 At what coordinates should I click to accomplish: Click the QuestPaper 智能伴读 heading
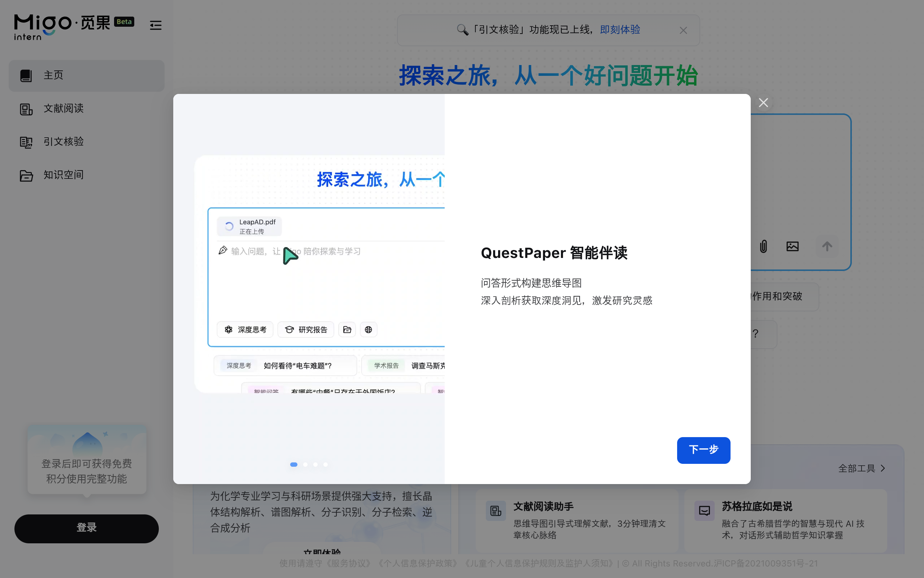click(x=554, y=253)
